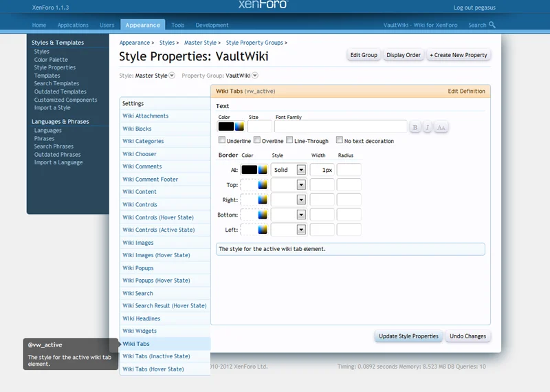Log out pegasus link
The height and width of the screenshot is (392, 550).
(474, 8)
